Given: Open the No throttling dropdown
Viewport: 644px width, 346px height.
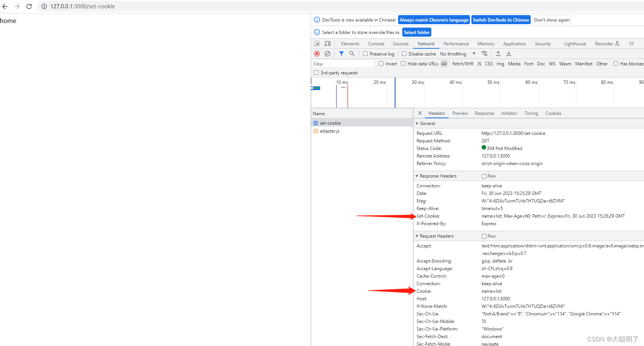Looking at the screenshot, I should [x=458, y=54].
